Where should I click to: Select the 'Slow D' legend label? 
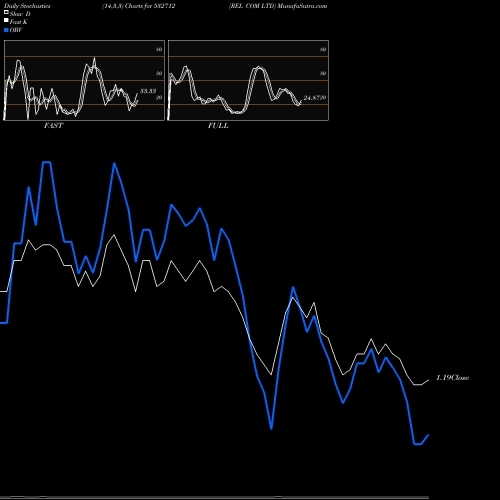[20, 14]
